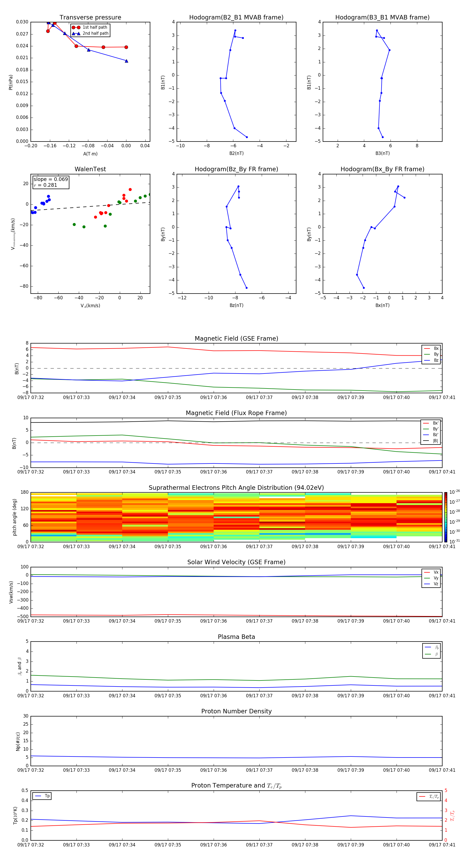Click the 'Magnetic Field (Flux Rope Frame)' title
Screen dimensions: 473x868
(x=236, y=413)
